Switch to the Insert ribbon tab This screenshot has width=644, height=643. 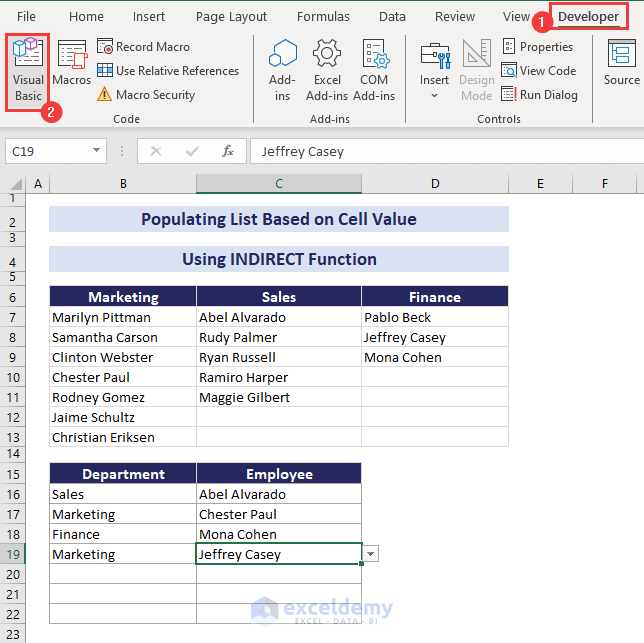click(x=149, y=16)
